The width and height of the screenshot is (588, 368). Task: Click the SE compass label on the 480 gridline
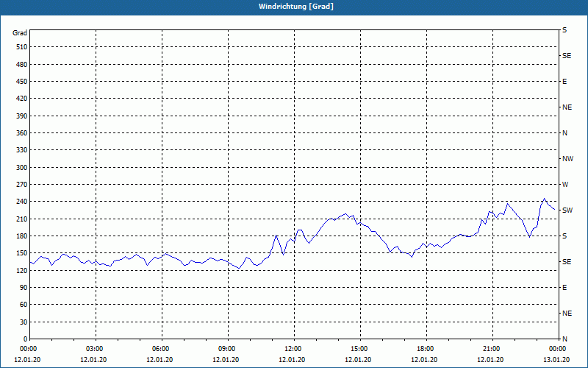click(567, 56)
